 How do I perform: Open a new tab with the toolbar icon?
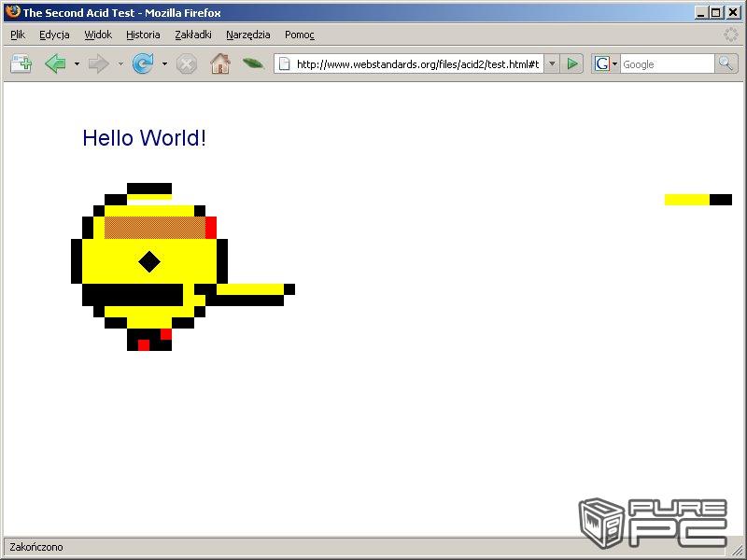[x=21, y=63]
